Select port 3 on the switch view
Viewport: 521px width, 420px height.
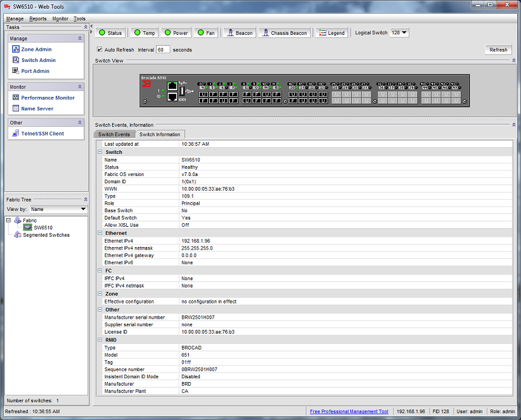tap(234, 94)
